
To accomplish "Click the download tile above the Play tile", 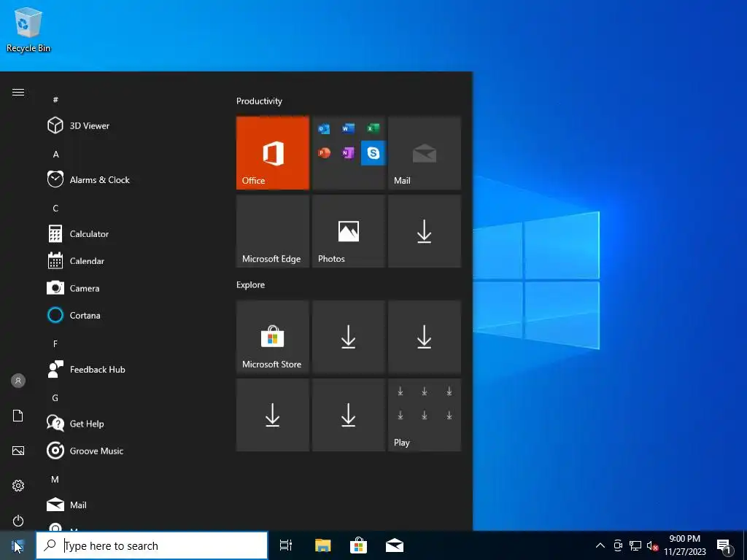I will [x=425, y=337].
